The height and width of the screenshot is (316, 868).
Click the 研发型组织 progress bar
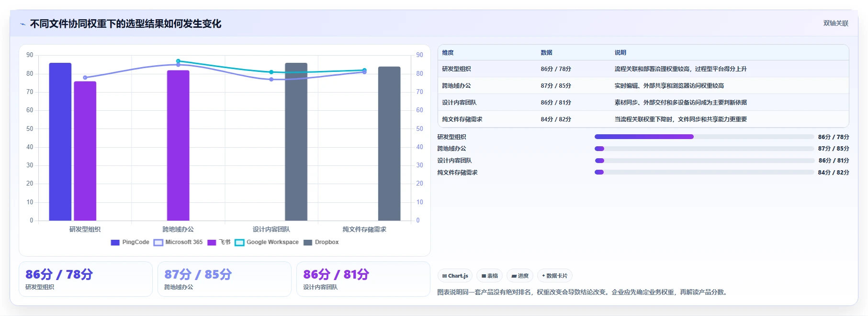(x=704, y=137)
